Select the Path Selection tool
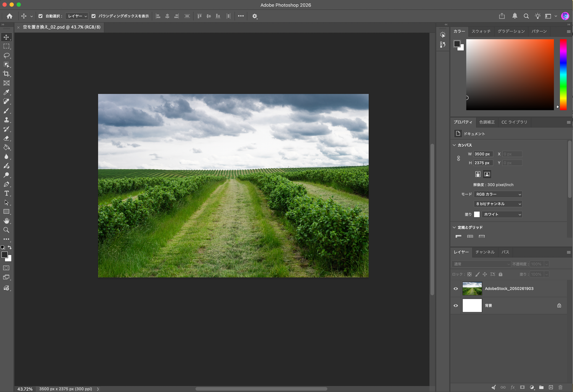573x392 pixels. point(6,202)
